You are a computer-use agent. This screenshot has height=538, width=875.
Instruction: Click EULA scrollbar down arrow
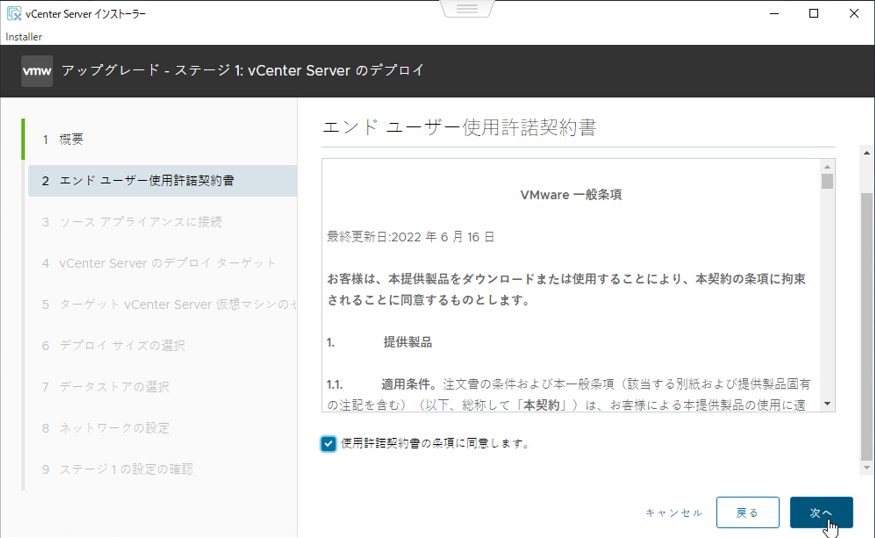[827, 404]
